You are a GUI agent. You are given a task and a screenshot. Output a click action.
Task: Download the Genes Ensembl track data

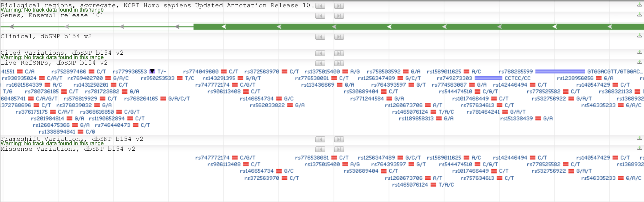tap(639, 15)
